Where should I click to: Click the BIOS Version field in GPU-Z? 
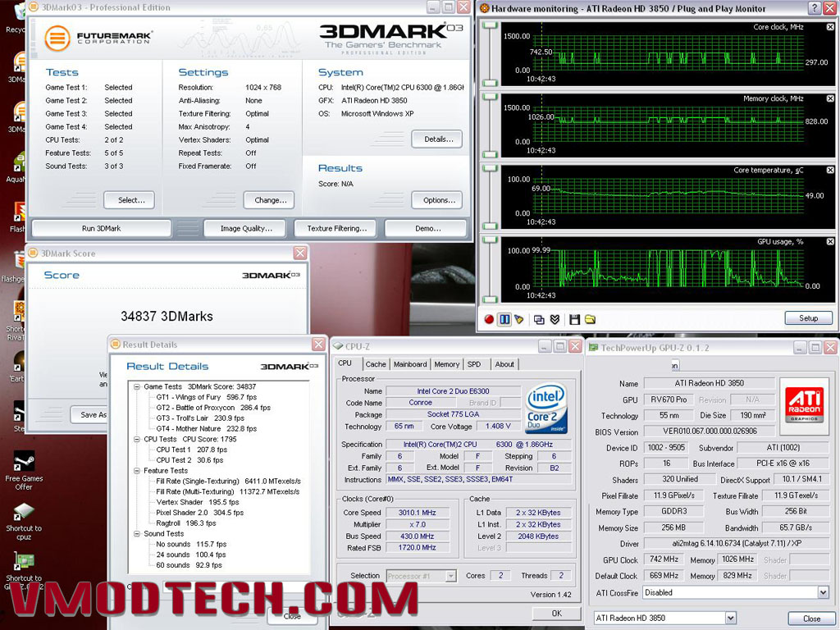pyautogui.click(x=709, y=431)
